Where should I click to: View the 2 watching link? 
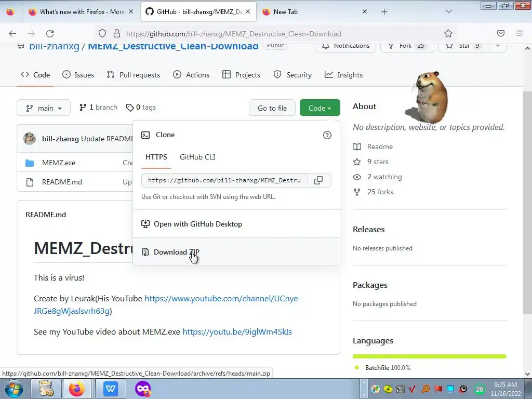(x=377, y=177)
